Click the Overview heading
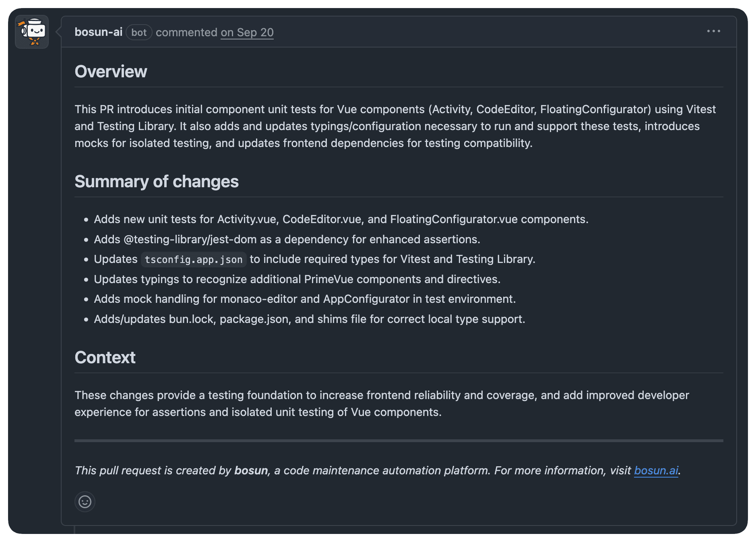This screenshot has width=756, height=542. pos(111,72)
